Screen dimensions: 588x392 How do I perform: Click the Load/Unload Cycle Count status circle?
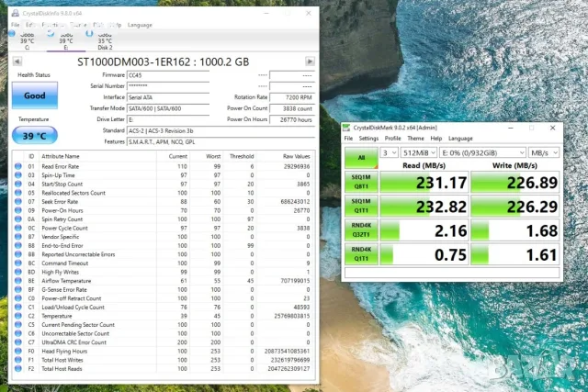tap(18, 307)
